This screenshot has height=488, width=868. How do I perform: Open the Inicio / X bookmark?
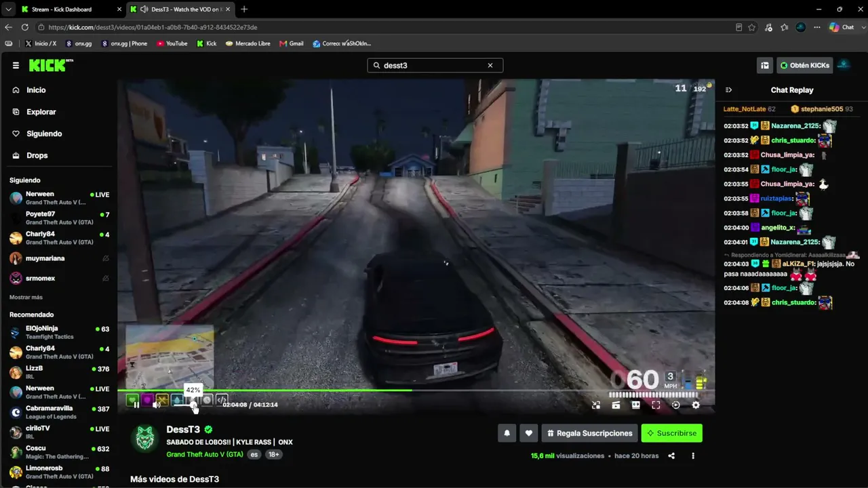coord(41,43)
